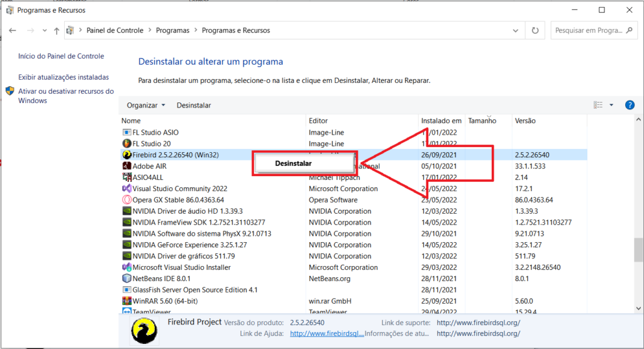Image resolution: width=644 pixels, height=349 pixels.
Task: Open help with the blue question mark icon
Action: click(630, 105)
